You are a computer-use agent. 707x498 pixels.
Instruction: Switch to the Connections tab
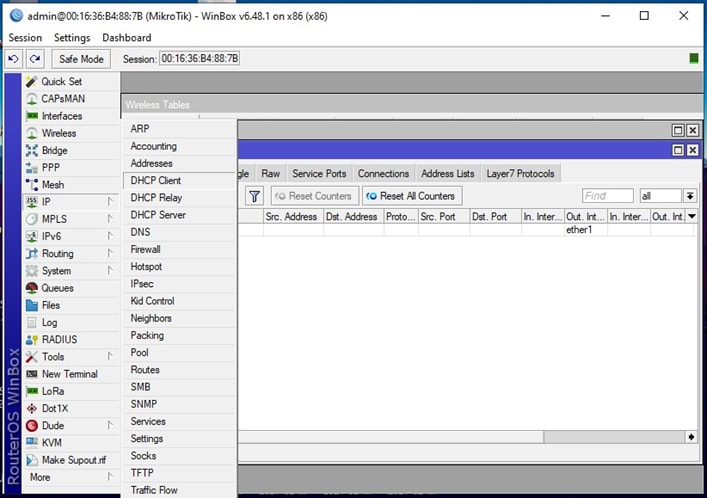[x=383, y=174]
